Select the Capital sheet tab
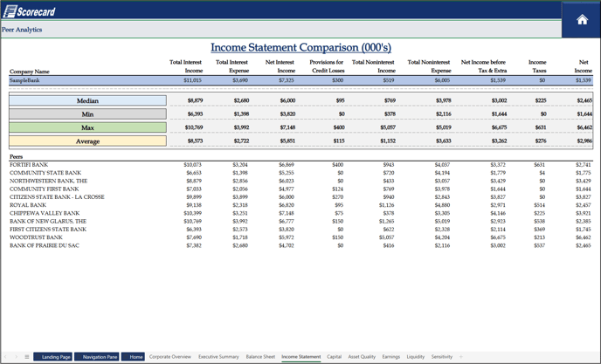601x364 pixels. [x=335, y=357]
